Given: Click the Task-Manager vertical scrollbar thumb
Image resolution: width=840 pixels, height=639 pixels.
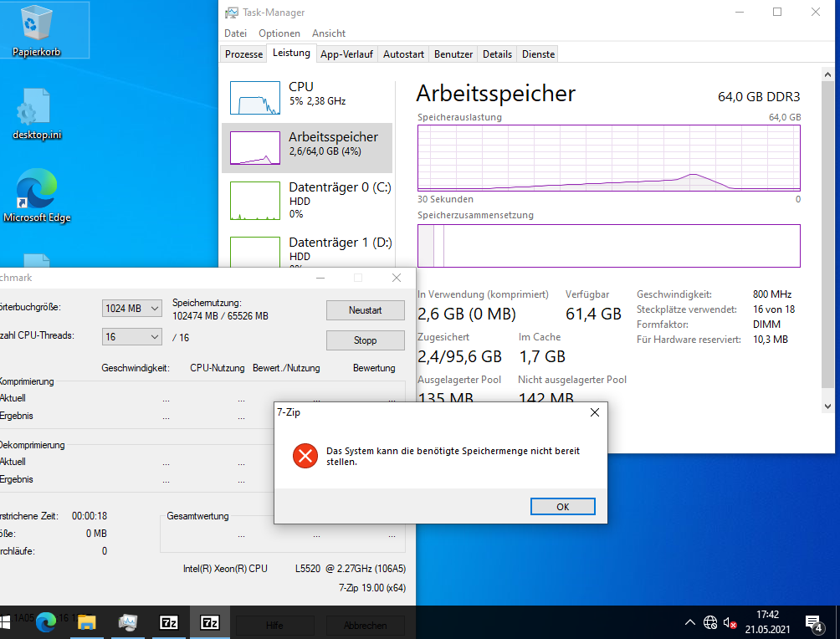Looking at the screenshot, I should (x=827, y=234).
